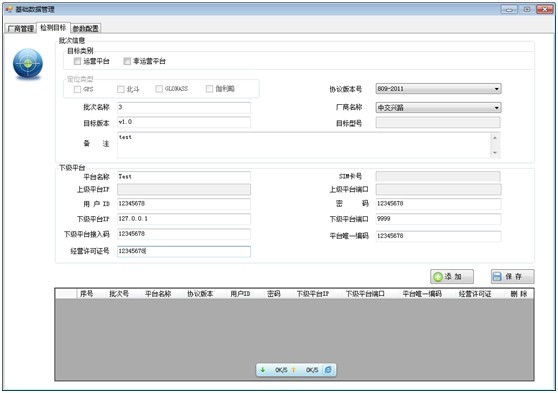Open the 参数配置 tab
Image resolution: width=558 pixels, height=393 pixels.
tap(86, 28)
